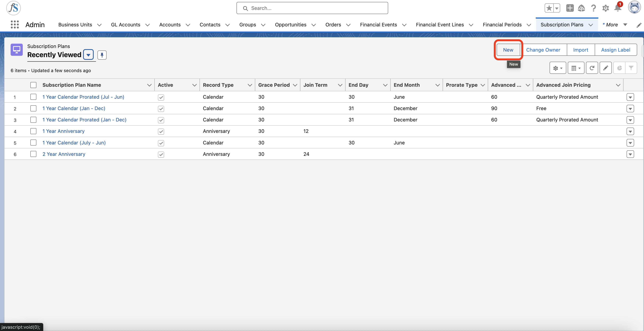Viewport: 644px width, 331px height.
Task: Click the New button
Action: (508, 50)
